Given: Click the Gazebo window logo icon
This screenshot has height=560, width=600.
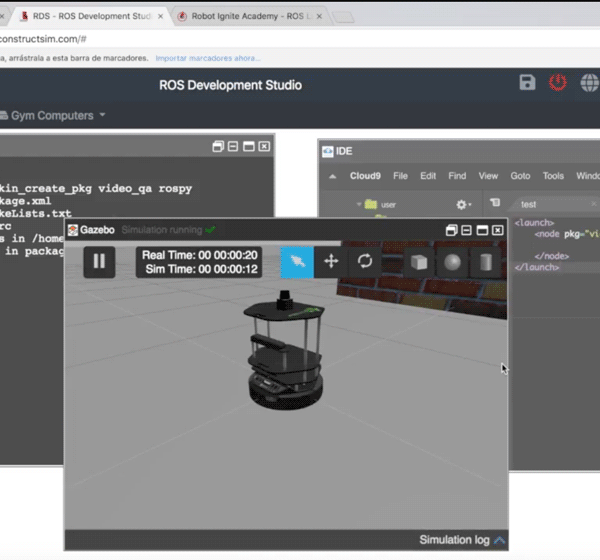Looking at the screenshot, I should coord(73,230).
